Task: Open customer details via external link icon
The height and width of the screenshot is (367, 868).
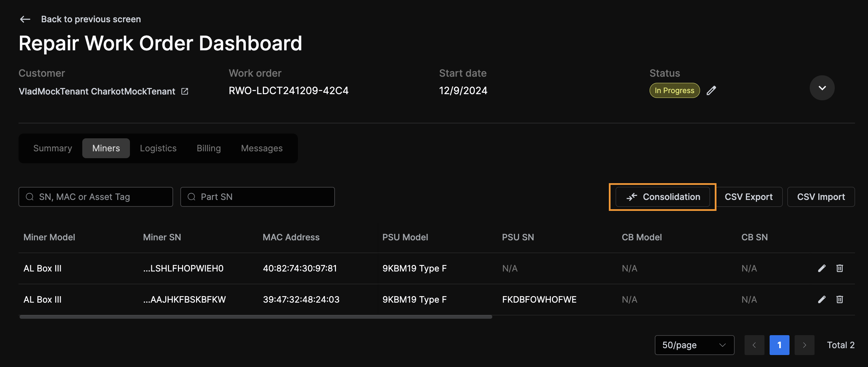Action: [x=185, y=91]
